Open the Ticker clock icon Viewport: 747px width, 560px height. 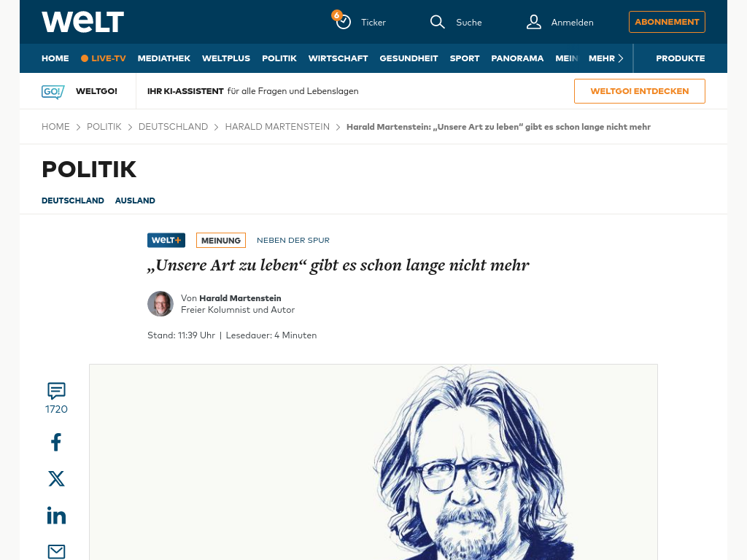tap(343, 22)
